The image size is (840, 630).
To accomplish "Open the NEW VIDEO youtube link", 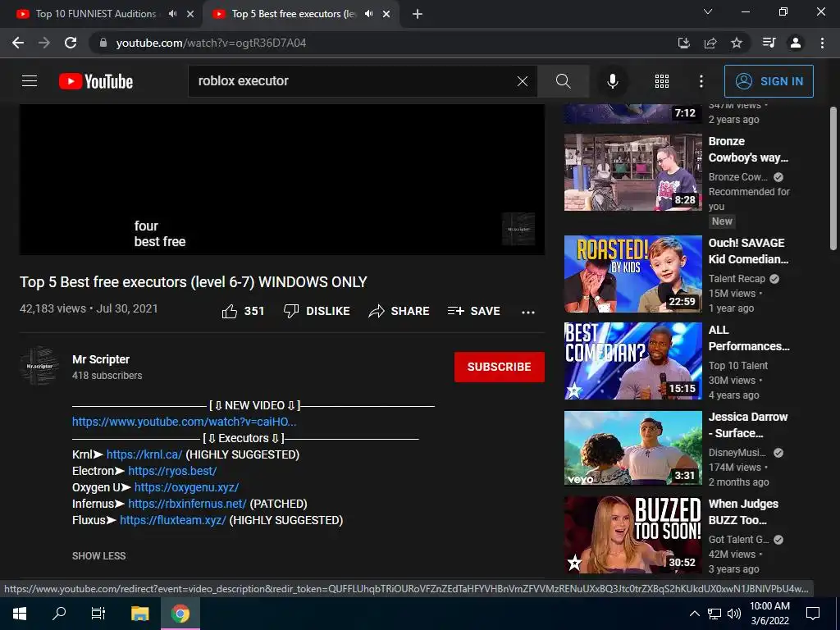I will click(185, 422).
